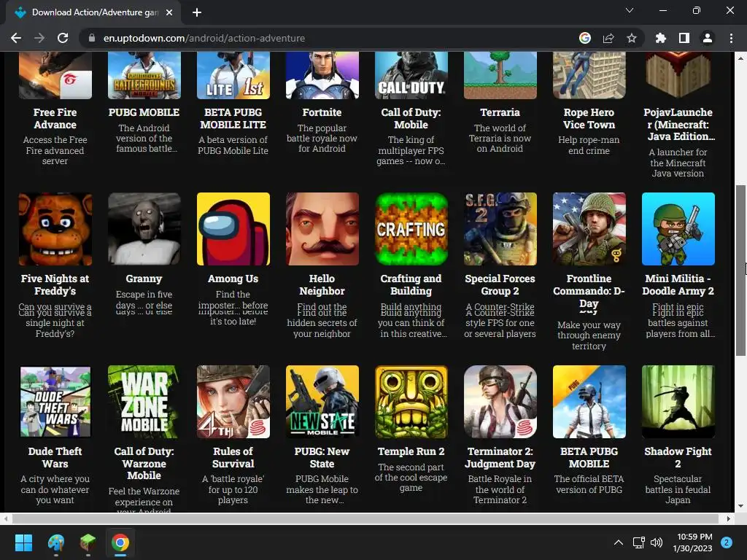747x560 pixels.
Task: Open the Paint app on taskbar
Action: [55, 542]
